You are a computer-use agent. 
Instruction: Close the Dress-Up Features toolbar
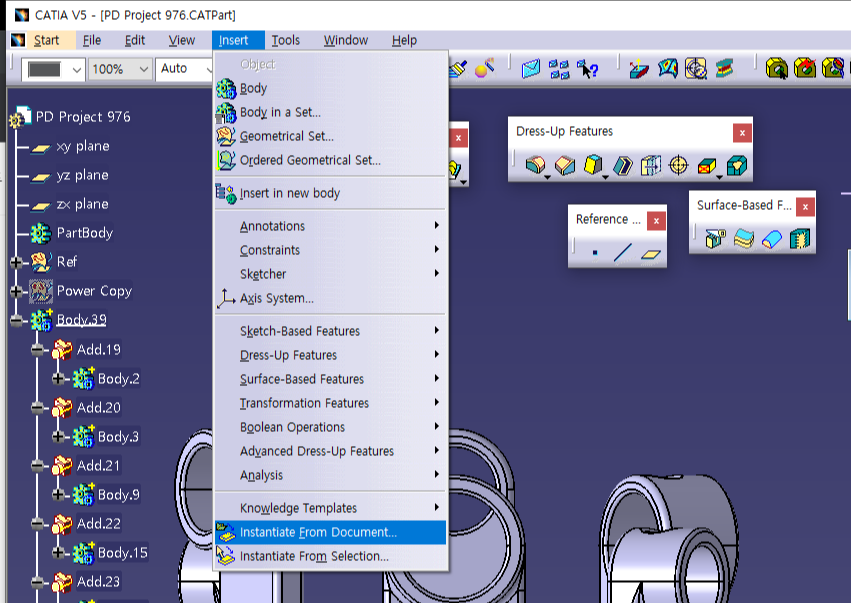742,132
